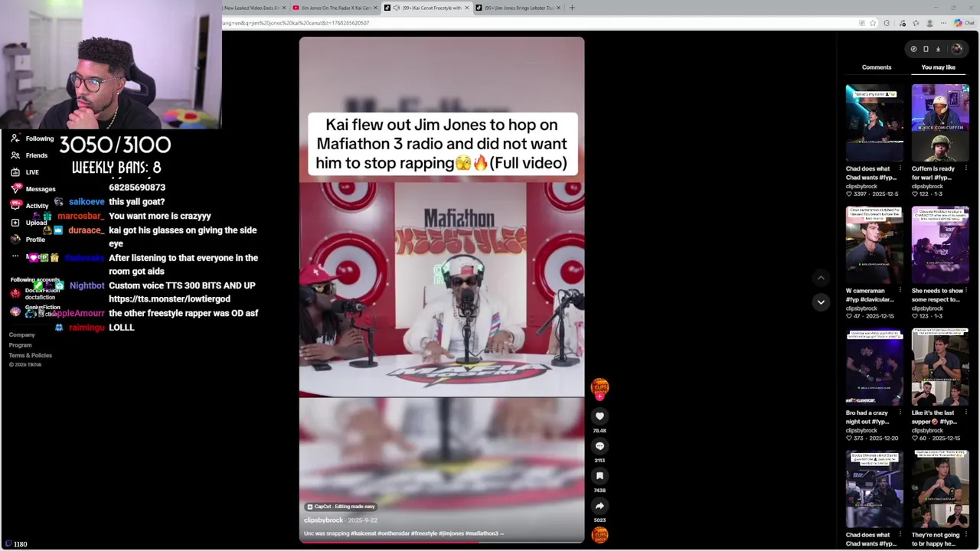The width and height of the screenshot is (980, 551).
Task: Click the download app icon in pill
Action: point(938,49)
